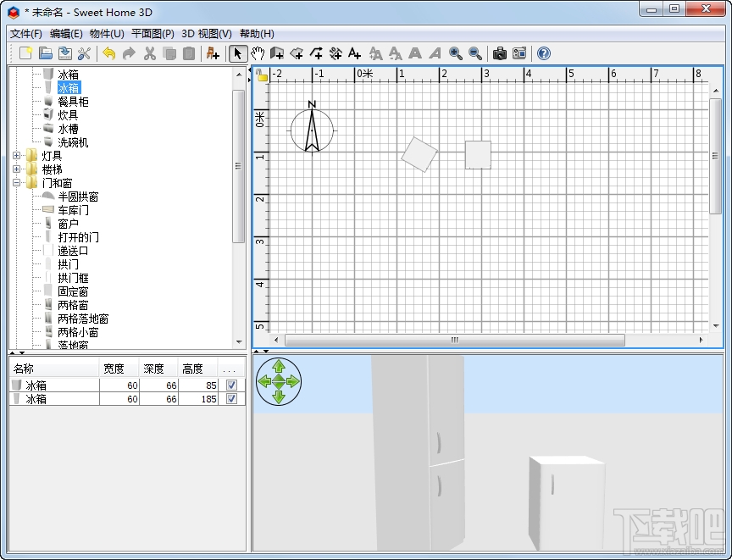Click the Add furniture to home icon
The image size is (732, 560).
pos(213,53)
